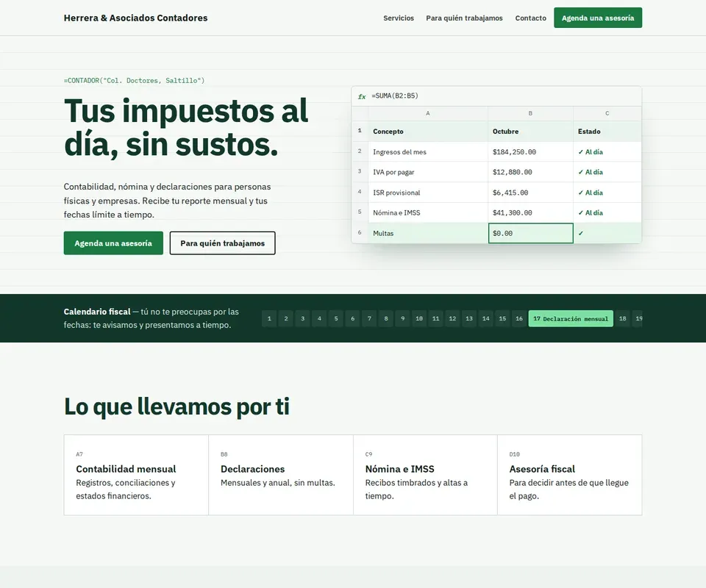This screenshot has width=706, height=588.
Task: Click the Ingresos del mes cell
Action: [x=428, y=151]
